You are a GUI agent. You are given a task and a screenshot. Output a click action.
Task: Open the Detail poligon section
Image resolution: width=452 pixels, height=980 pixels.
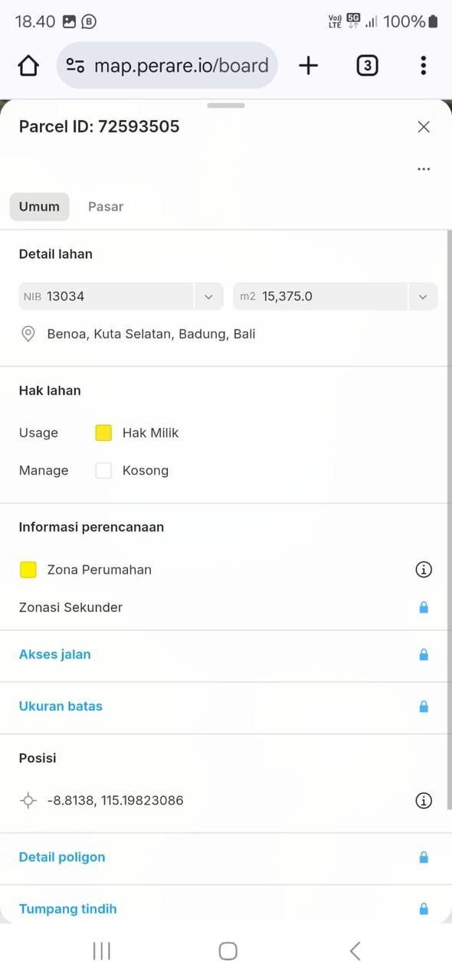[x=226, y=857]
